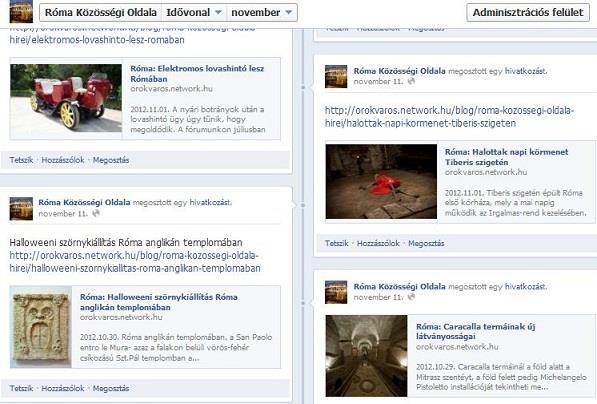Click the globe privacy icon on the Halloweeni post

point(96,213)
